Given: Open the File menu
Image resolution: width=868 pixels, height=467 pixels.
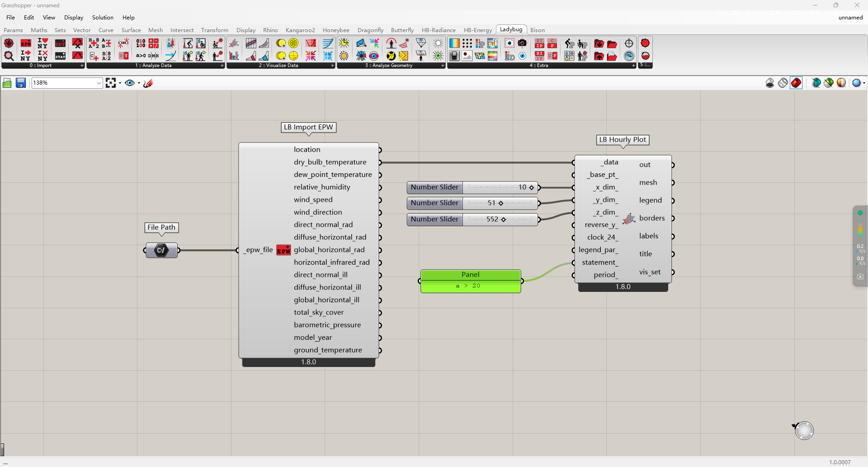Looking at the screenshot, I should tap(11, 18).
